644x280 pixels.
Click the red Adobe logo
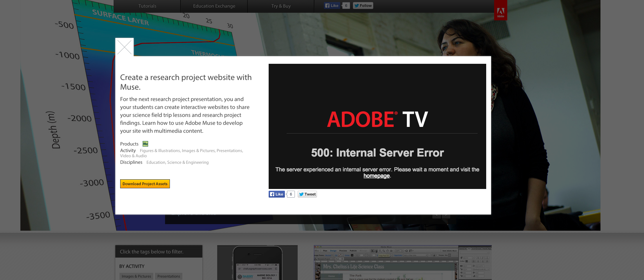501,10
